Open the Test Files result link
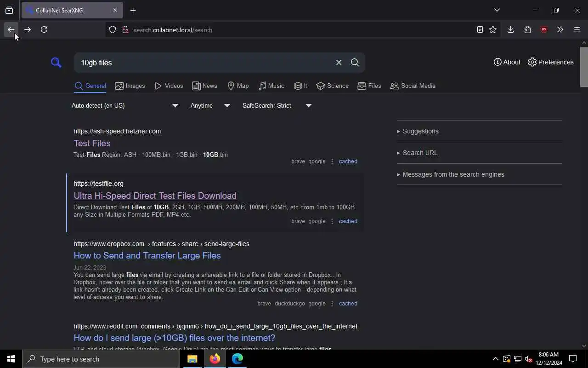Viewport: 588px width, 368px height. [92, 143]
